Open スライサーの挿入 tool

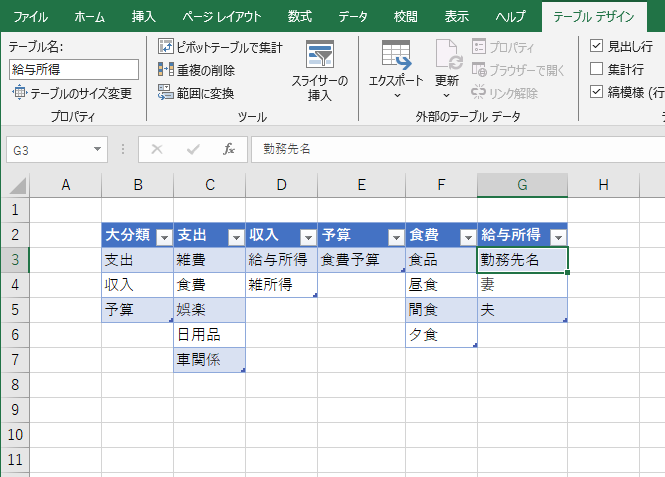tap(320, 70)
